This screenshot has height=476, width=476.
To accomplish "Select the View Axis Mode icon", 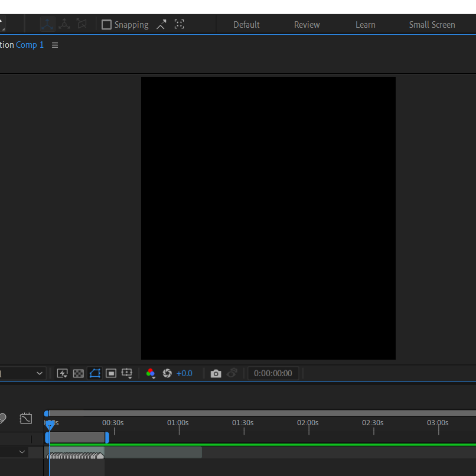I will point(81,24).
